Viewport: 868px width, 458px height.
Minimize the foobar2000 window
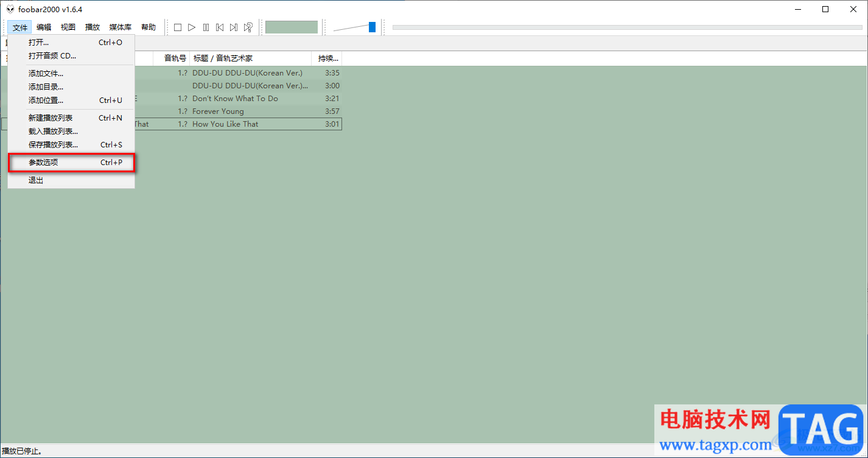tap(797, 9)
